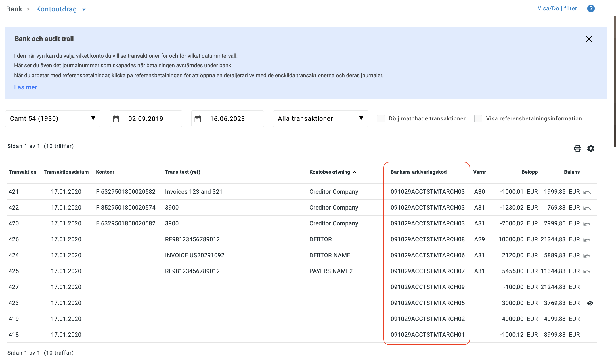616x364 pixels.
Task: Click the undo arrow on transaction 421
Action: [587, 192]
